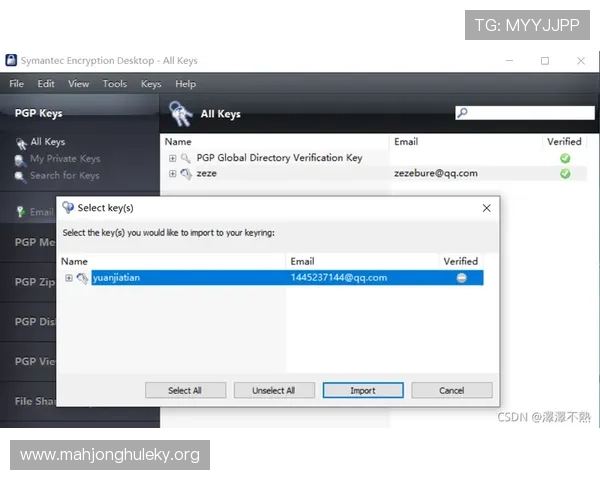Open the Keys menu
The image size is (600, 480).
[x=151, y=84]
